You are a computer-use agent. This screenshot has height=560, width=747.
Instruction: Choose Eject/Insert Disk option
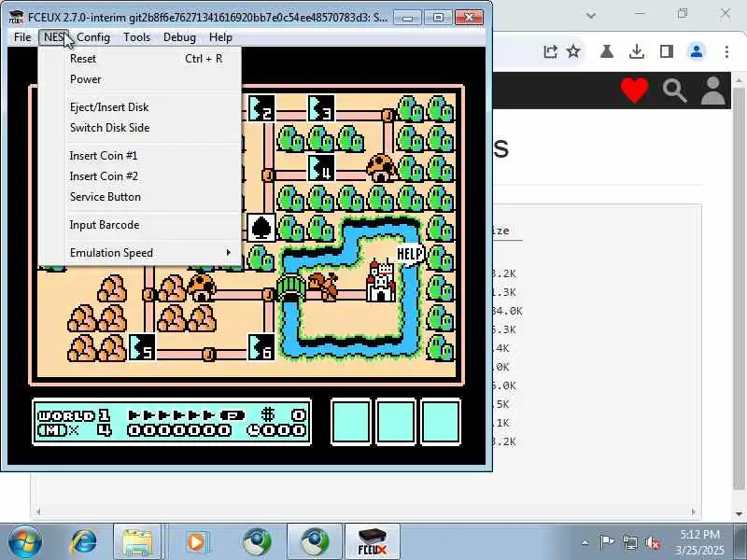[x=141, y=107]
